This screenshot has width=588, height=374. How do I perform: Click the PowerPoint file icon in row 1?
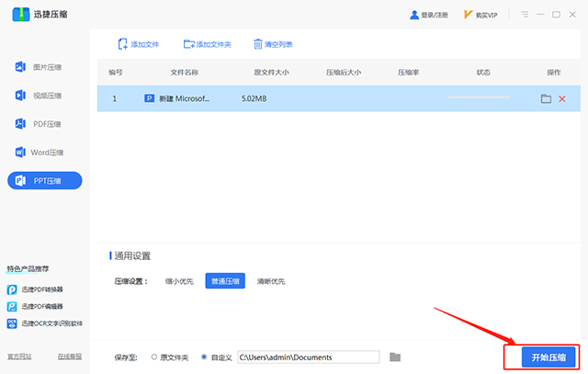coord(149,98)
